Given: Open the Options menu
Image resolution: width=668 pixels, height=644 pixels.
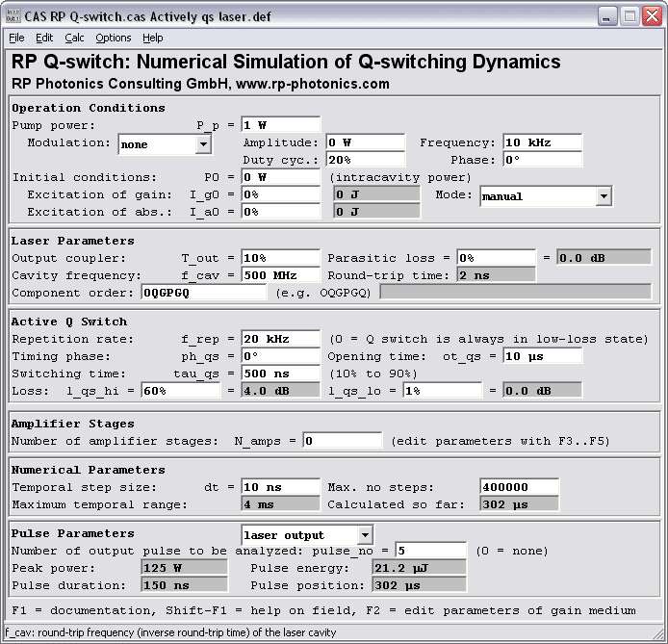Looking at the screenshot, I should click(114, 38).
